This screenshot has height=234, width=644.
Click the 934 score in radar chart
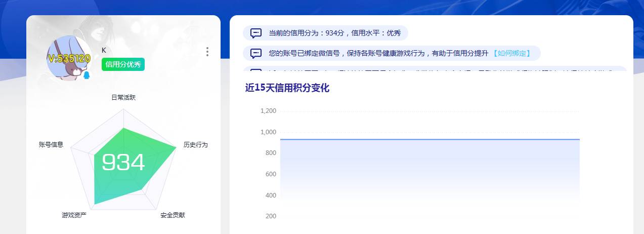pos(123,163)
